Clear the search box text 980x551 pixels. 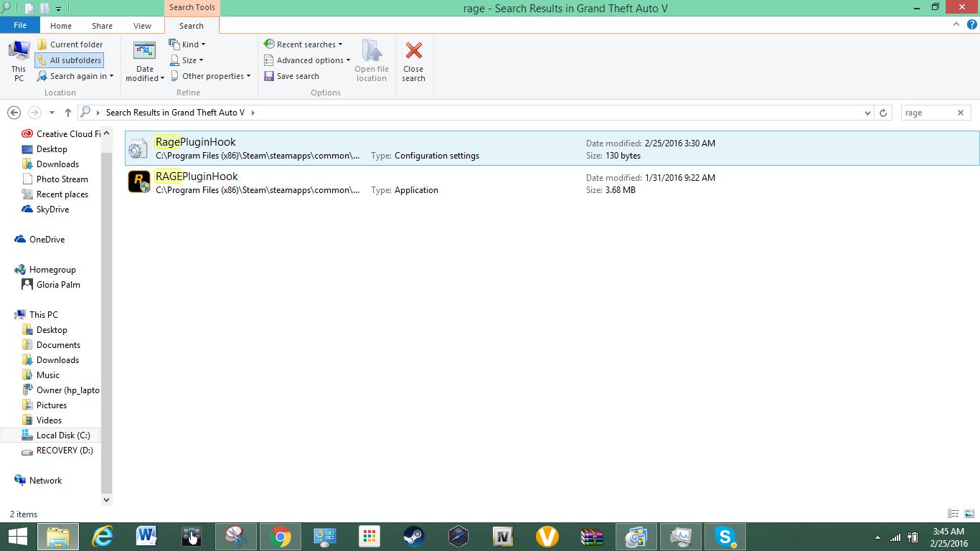(x=961, y=113)
